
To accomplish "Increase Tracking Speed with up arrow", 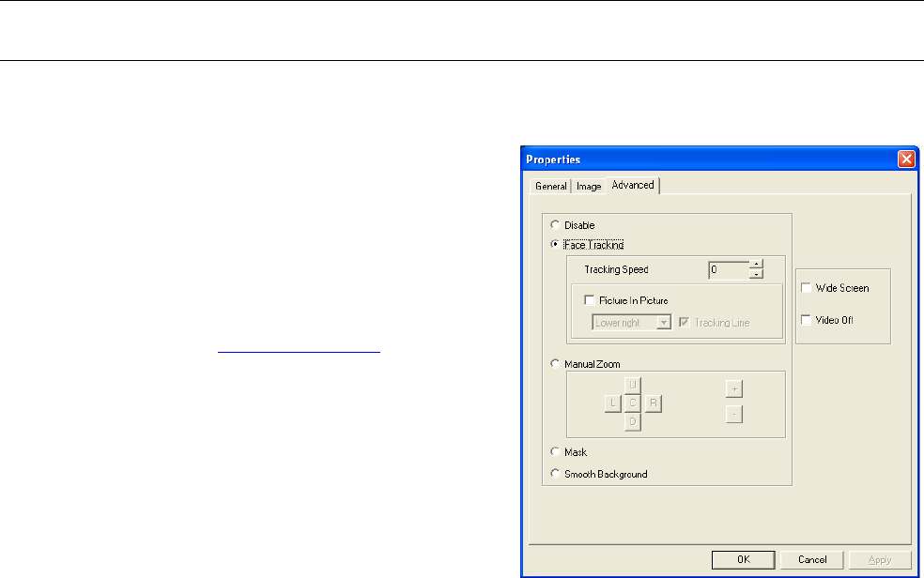I will 756,265.
